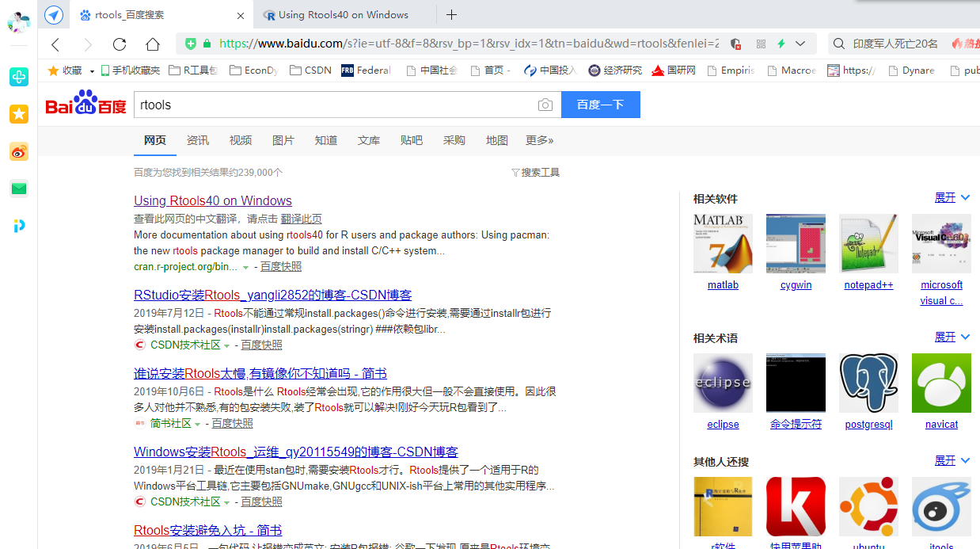Click the shield block icon in address bar
The height and width of the screenshot is (549, 980).
pos(735,44)
